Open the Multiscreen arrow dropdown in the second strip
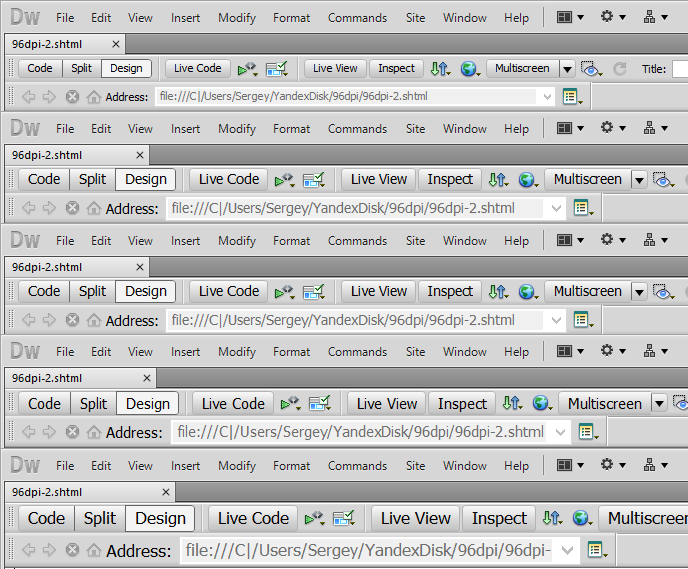 (x=639, y=180)
